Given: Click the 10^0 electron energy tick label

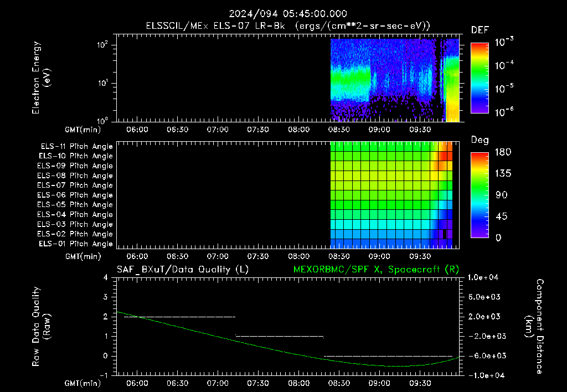Looking at the screenshot, I should [102, 120].
